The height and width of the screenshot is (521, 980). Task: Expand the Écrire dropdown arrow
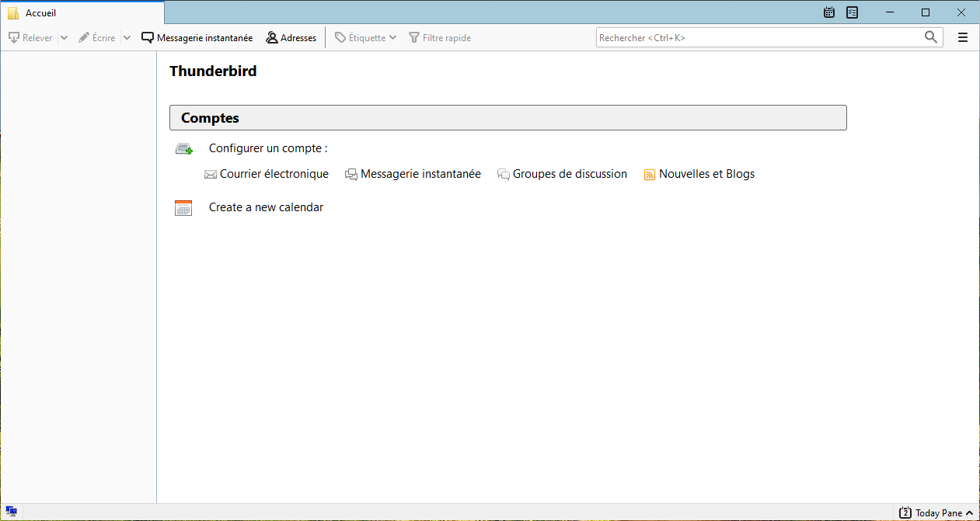tap(127, 37)
